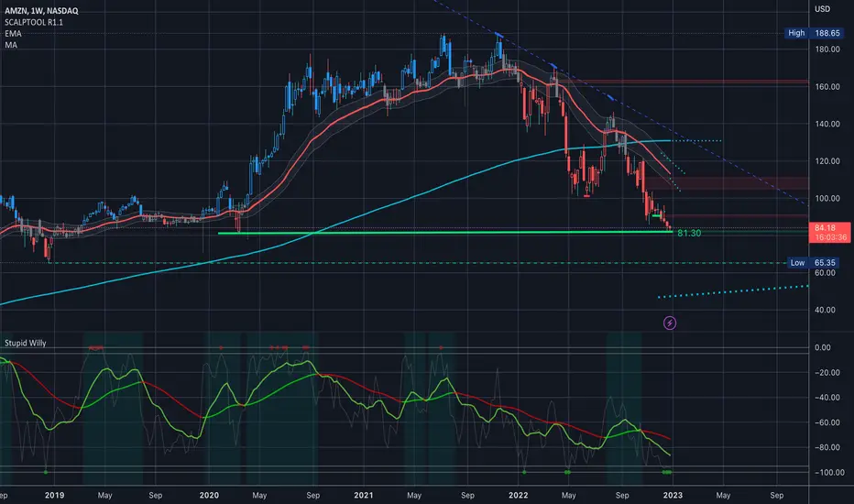Select the MA indicator legend

point(11,45)
